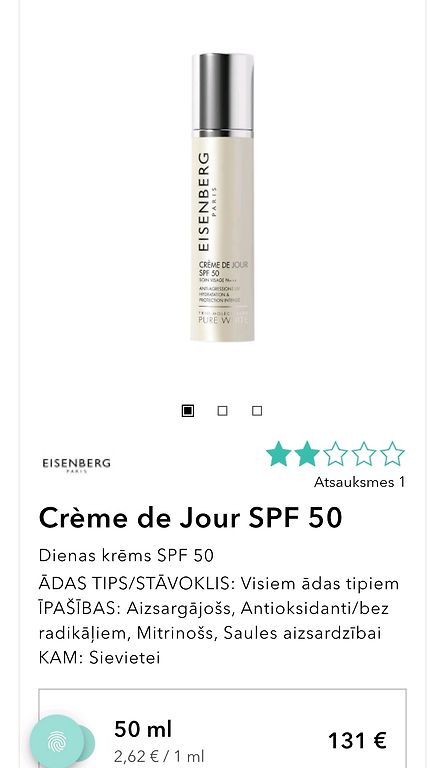Screen dimensions: 445x768
Task: Click the fourth empty rating star
Action: coord(364,454)
